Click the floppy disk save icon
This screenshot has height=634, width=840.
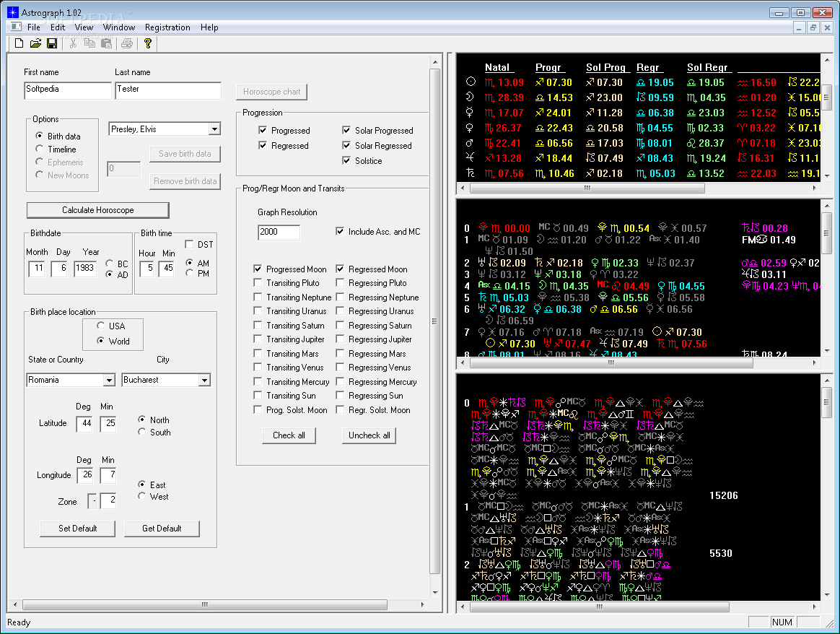point(52,44)
